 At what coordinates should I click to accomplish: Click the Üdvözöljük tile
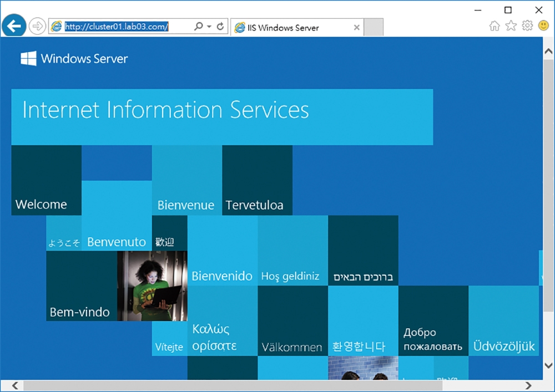[x=504, y=321]
